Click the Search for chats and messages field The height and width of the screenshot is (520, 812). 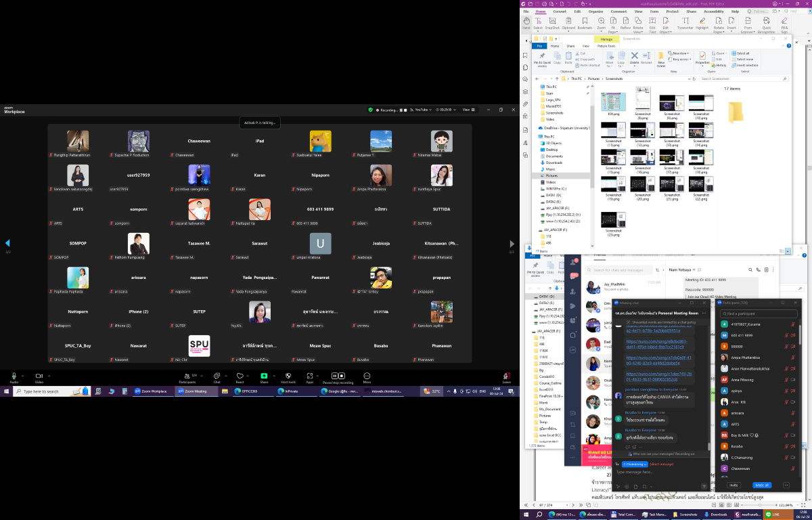pos(620,270)
